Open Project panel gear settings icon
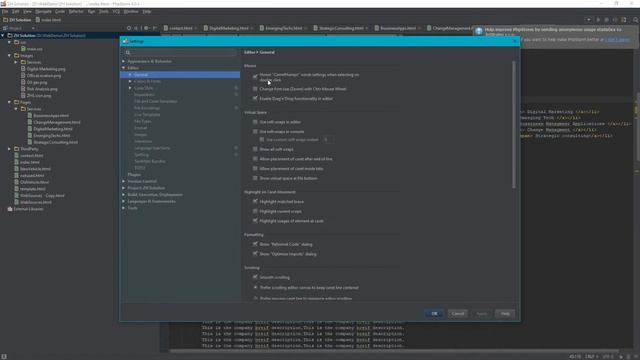The width and height of the screenshot is (640, 360). 146,28
